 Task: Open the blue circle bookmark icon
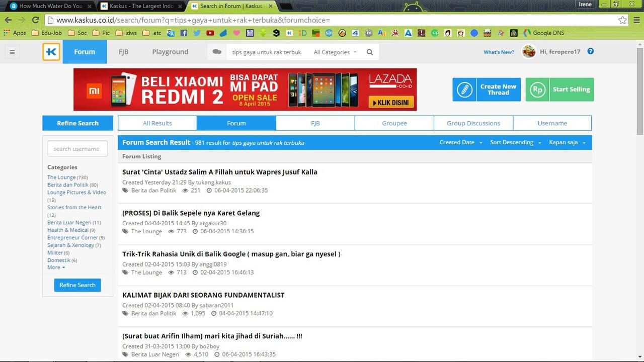click(x=474, y=33)
